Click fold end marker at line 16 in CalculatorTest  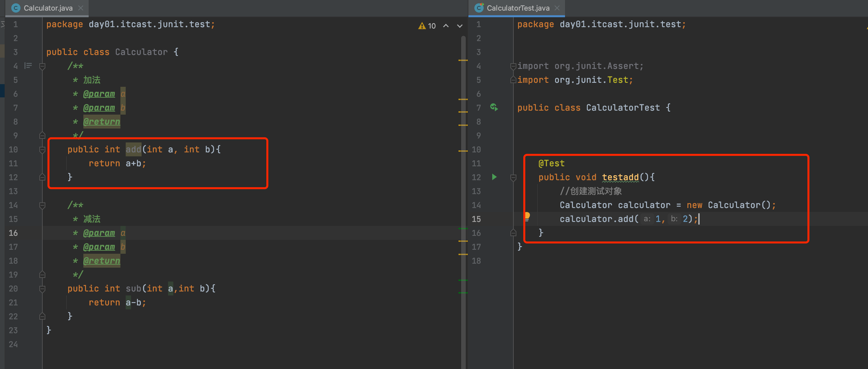pyautogui.click(x=513, y=233)
